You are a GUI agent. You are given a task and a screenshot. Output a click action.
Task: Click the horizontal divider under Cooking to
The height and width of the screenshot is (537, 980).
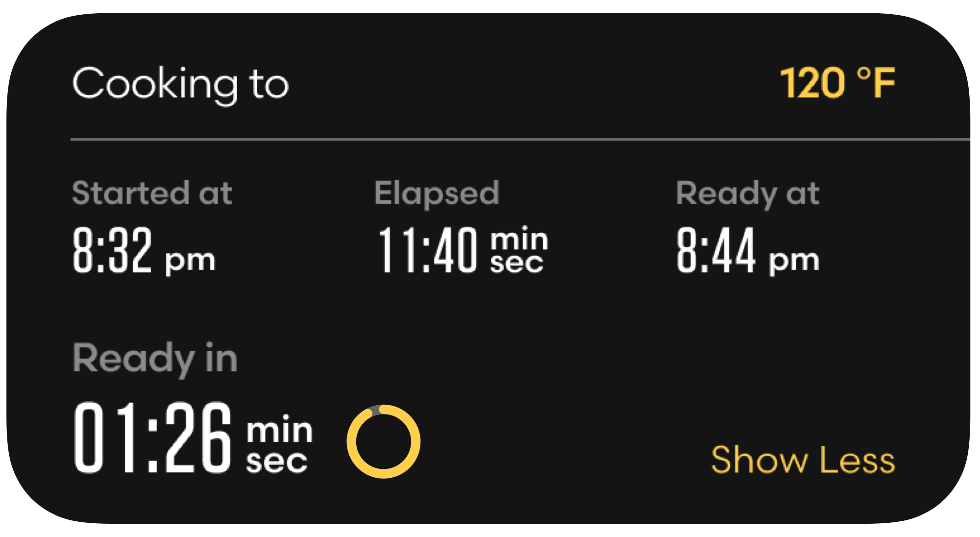tap(490, 140)
